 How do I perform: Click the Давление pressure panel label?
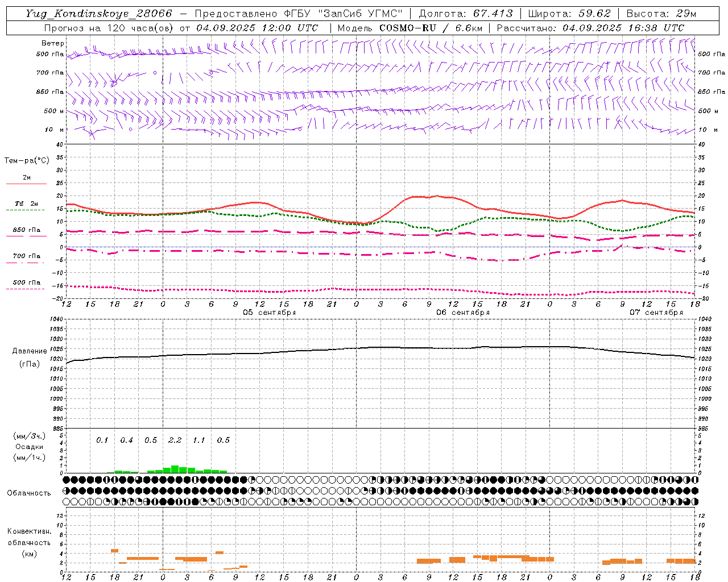30,351
